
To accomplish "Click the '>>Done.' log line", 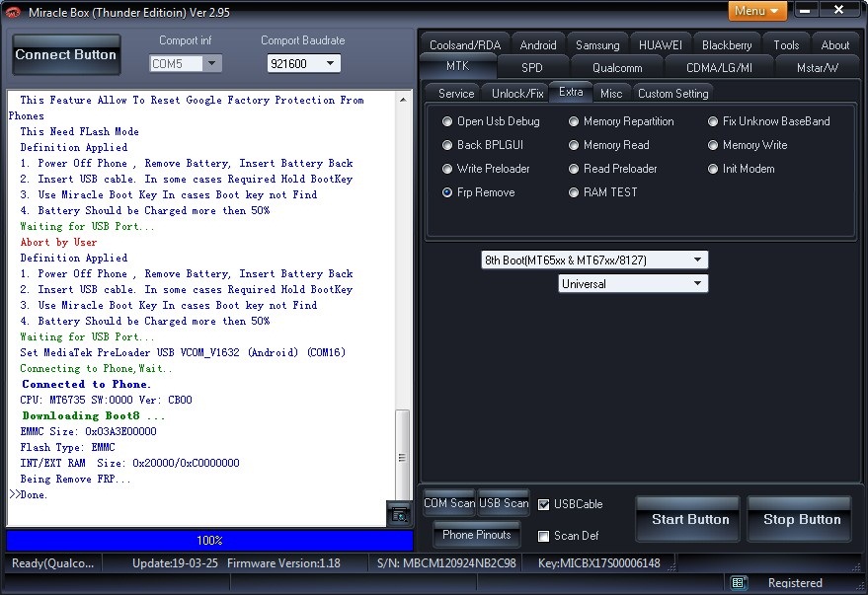I will tap(28, 495).
